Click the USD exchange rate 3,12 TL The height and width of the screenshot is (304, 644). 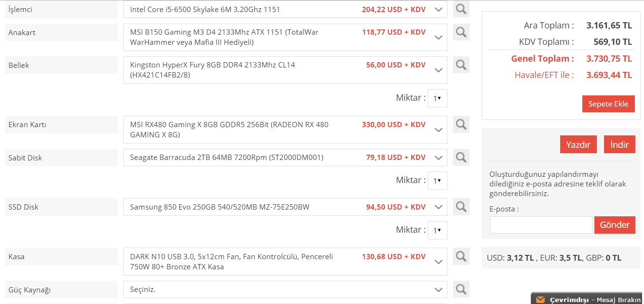tap(520, 258)
